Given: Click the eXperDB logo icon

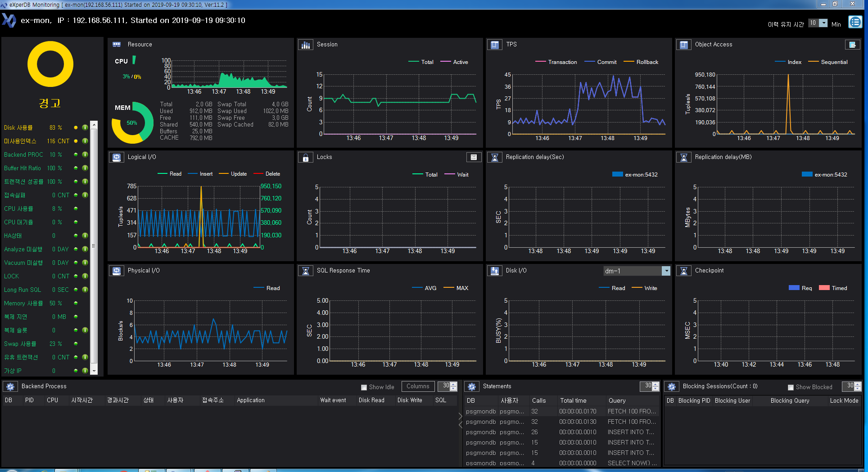Looking at the screenshot, I should (x=9, y=20).
